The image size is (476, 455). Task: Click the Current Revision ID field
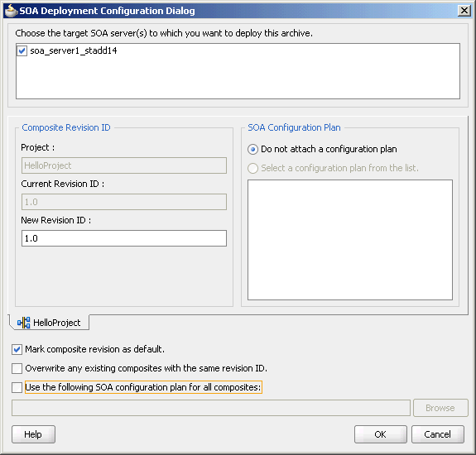click(x=124, y=202)
